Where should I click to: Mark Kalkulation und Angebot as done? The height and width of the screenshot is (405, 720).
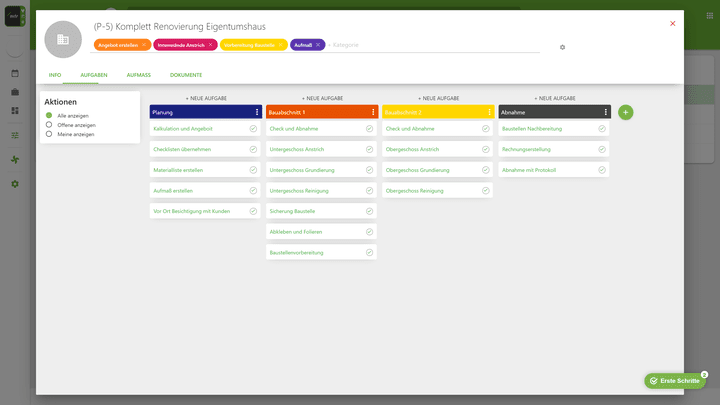coord(253,129)
